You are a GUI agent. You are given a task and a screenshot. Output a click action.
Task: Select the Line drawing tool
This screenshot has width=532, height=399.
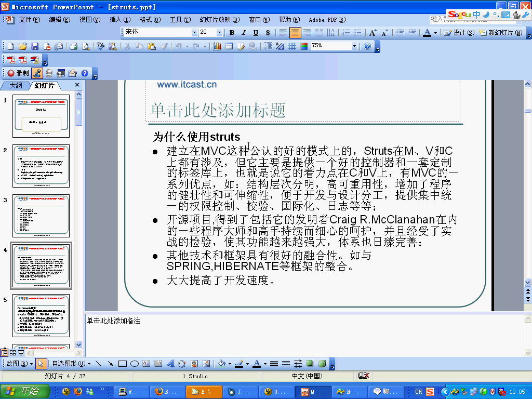98,364
